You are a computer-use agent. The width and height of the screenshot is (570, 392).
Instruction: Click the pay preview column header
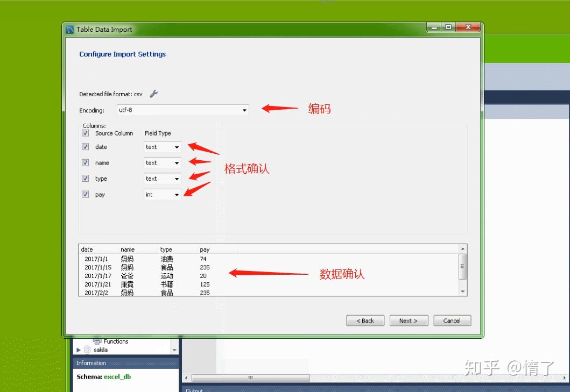point(217,249)
